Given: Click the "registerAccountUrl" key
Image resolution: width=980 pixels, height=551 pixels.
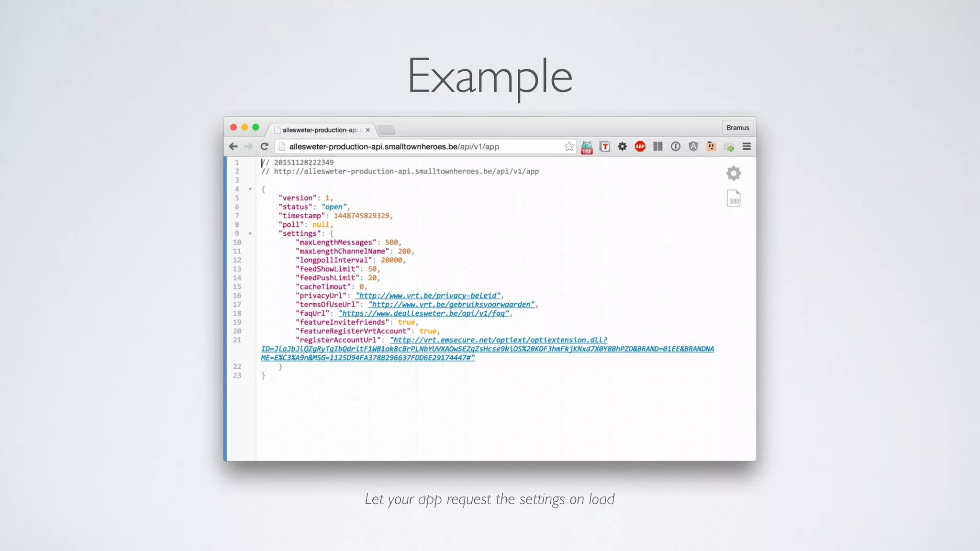Looking at the screenshot, I should (338, 340).
